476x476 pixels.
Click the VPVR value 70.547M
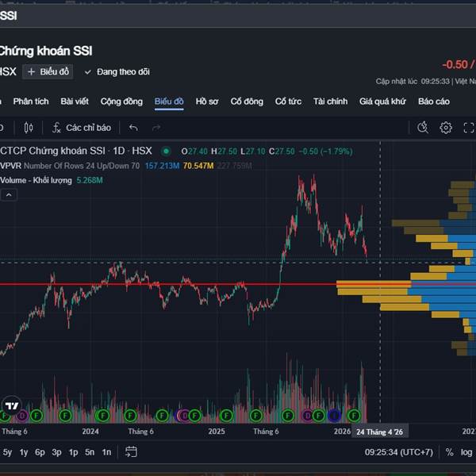click(x=198, y=166)
